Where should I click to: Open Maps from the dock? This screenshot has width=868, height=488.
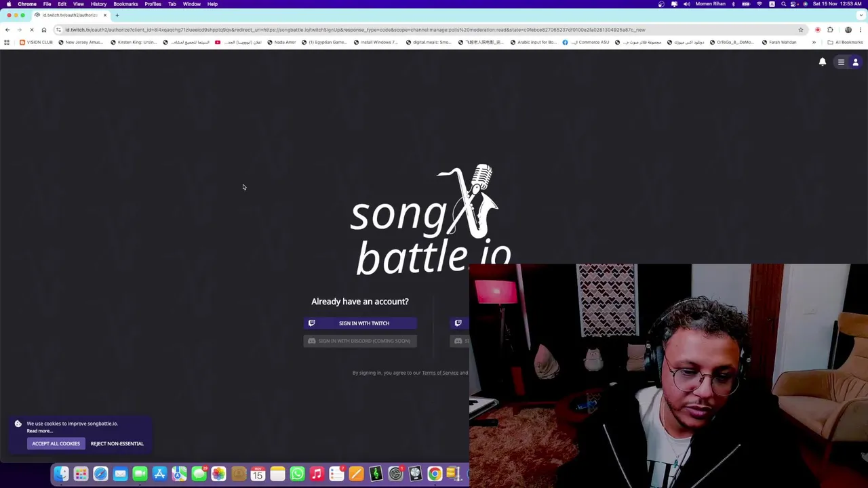179,474
